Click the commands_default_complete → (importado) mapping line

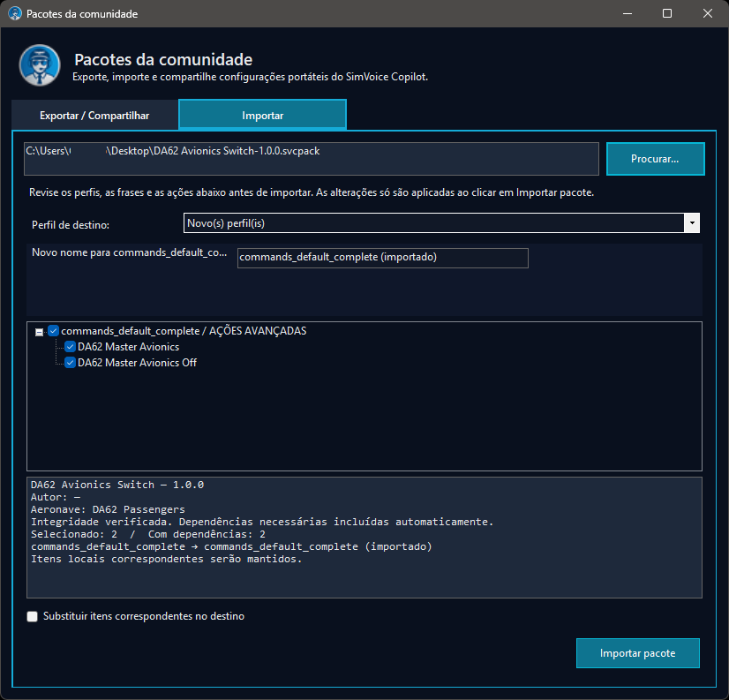coord(231,546)
